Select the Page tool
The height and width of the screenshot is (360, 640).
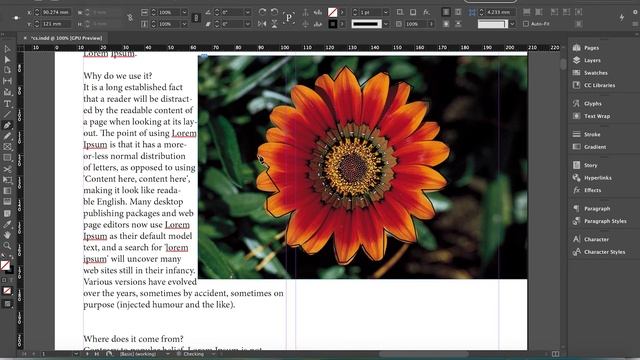(7, 70)
